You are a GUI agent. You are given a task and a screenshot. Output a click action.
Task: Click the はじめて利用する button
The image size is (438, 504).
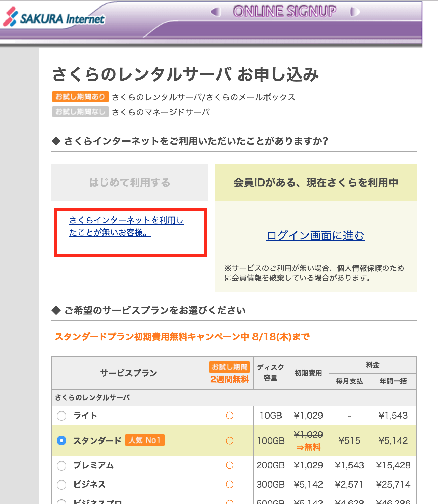click(130, 183)
